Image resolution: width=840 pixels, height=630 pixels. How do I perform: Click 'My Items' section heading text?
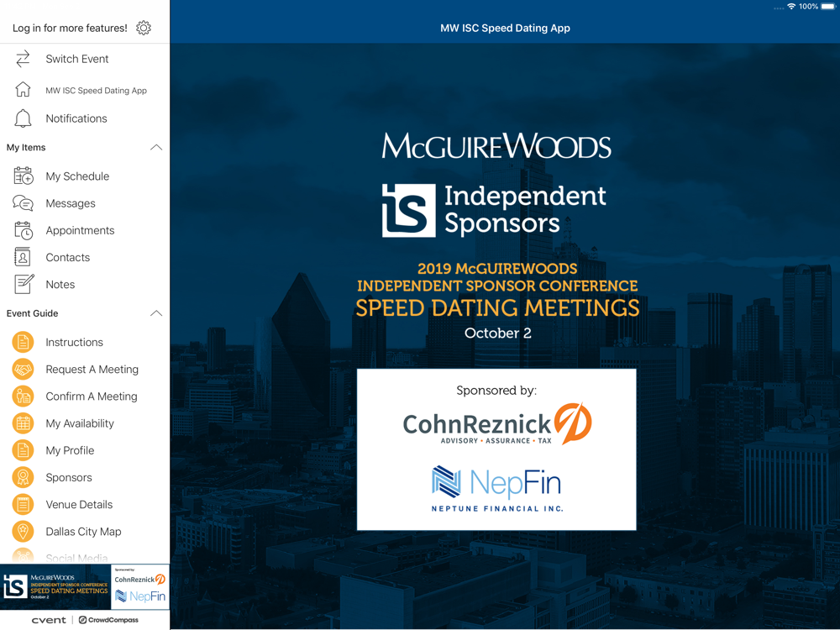26,147
